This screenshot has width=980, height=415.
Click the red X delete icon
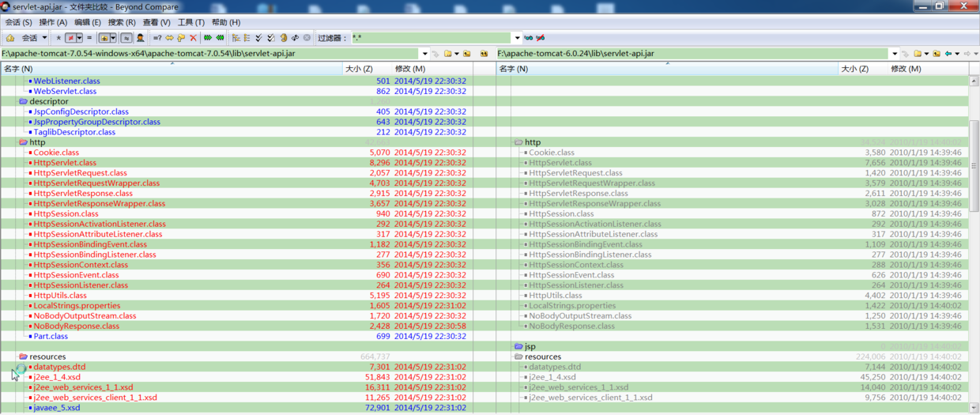[193, 37]
